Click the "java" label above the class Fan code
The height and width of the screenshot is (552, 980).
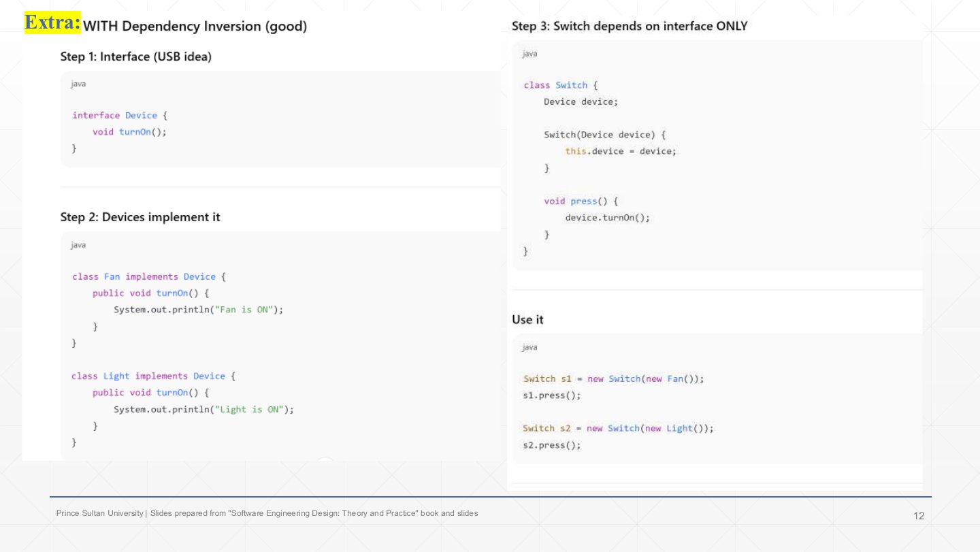click(x=78, y=245)
